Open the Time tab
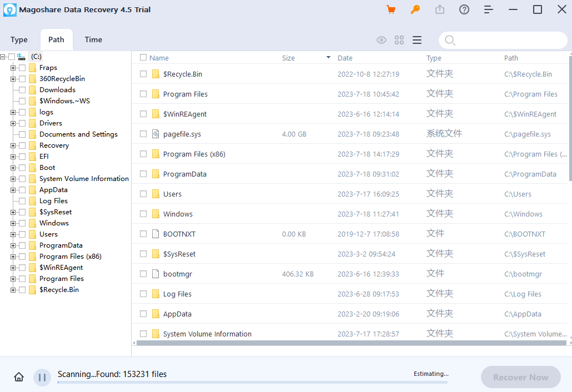The height and width of the screenshot is (392, 572). click(93, 39)
